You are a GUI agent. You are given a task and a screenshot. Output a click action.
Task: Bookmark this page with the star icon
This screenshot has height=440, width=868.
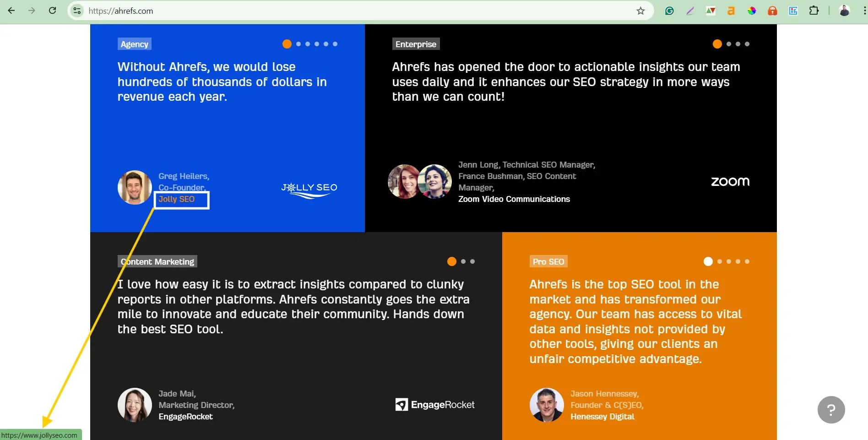[640, 11]
